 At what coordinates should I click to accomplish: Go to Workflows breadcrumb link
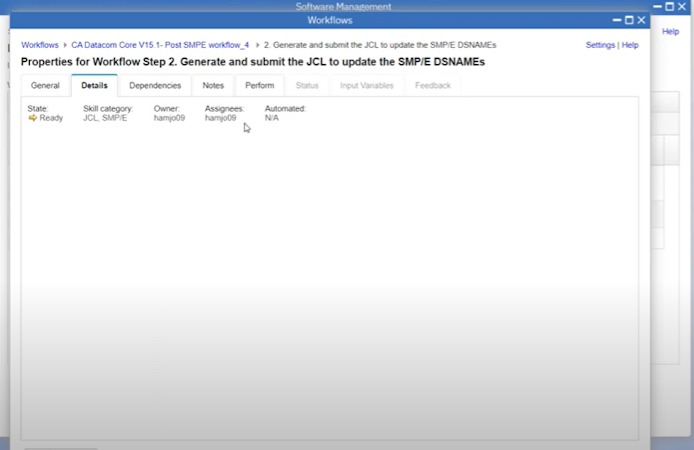[40, 45]
